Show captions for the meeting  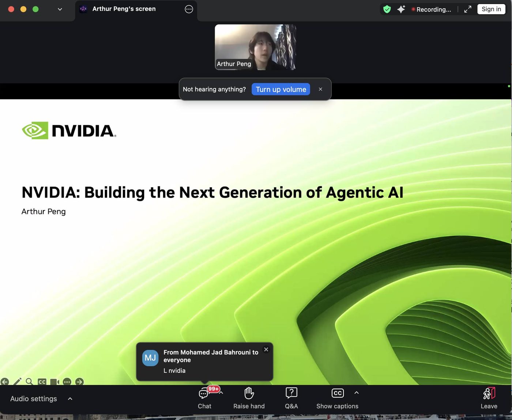click(337, 398)
